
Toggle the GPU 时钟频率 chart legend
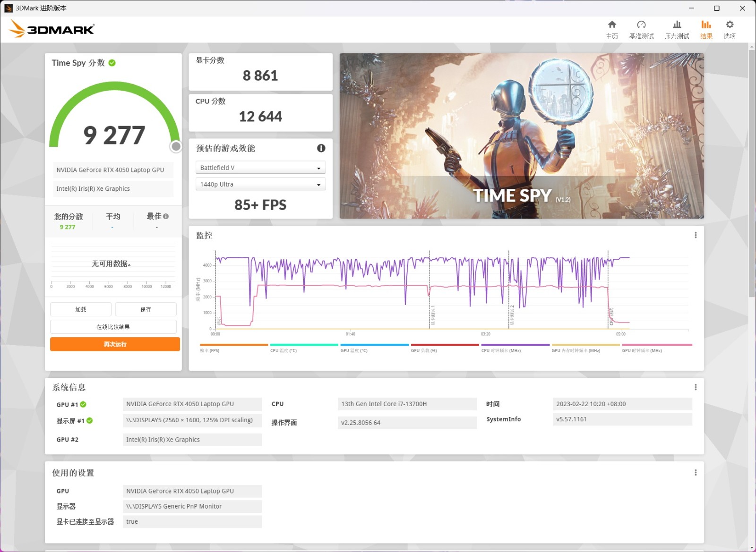[657, 348]
